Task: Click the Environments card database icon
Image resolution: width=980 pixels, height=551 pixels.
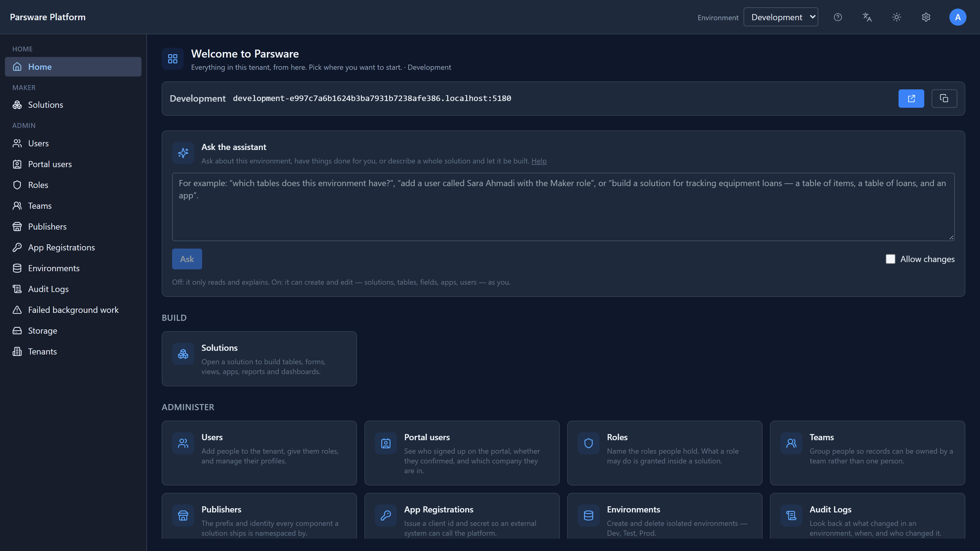Action: point(589,515)
